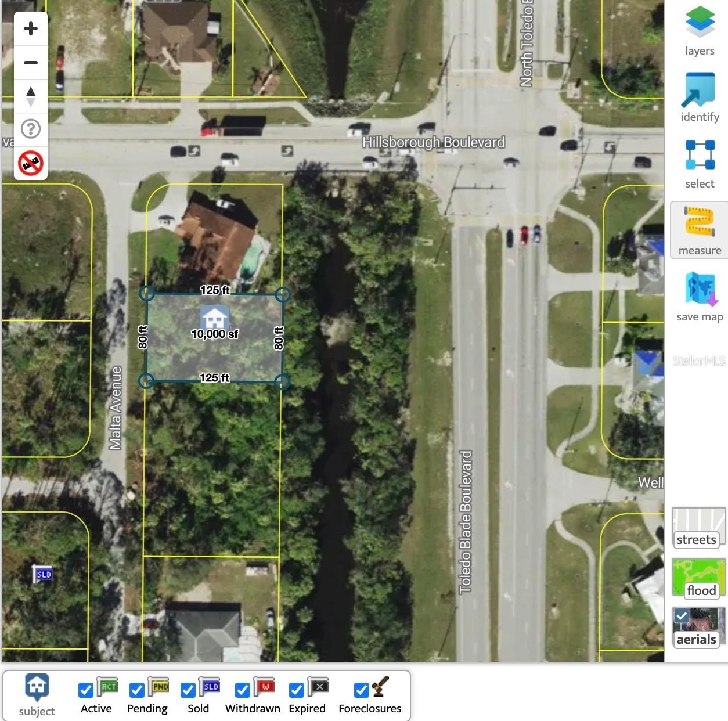The height and width of the screenshot is (721, 728).
Task: Click the Hillsborough Boulevard street label
Action: pos(433,143)
